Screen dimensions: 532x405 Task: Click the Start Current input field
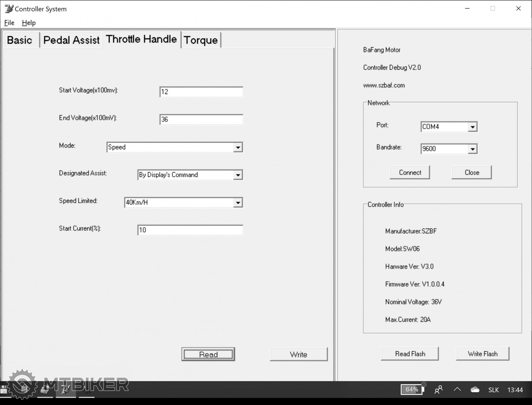[190, 230]
